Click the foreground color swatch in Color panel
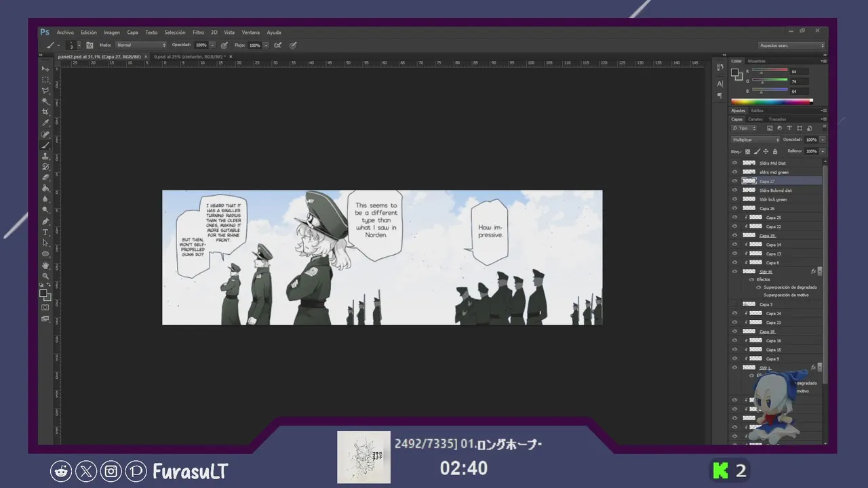Viewport: 868px width, 488px height. [734, 72]
